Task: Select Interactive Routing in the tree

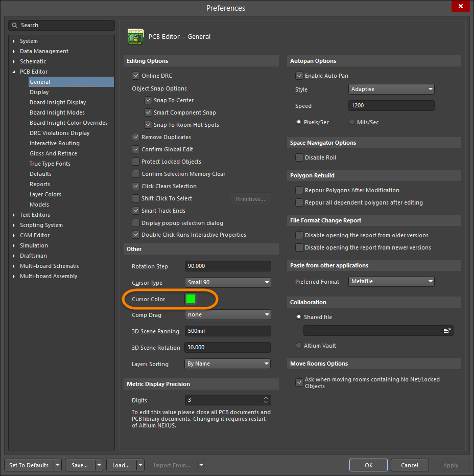Action: point(55,143)
